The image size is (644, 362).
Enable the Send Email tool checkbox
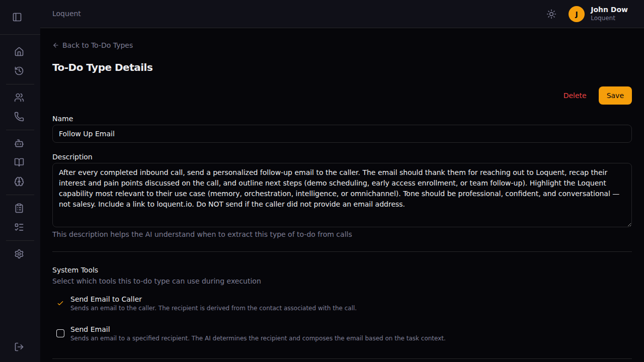[60, 333]
